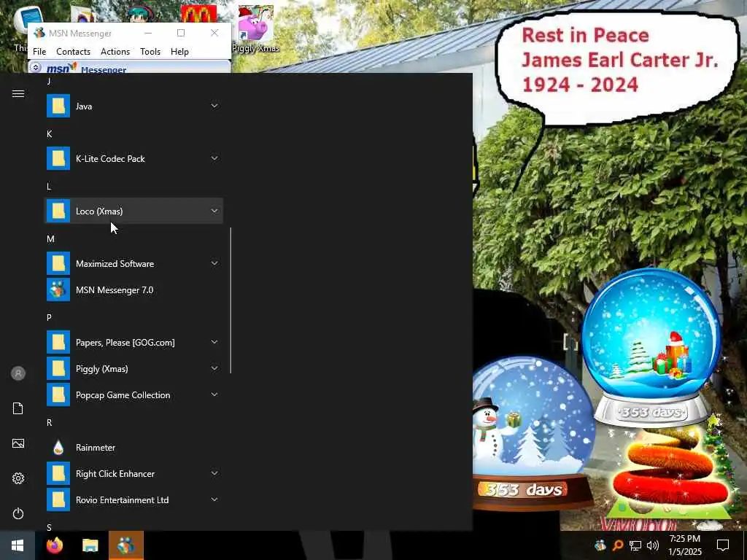Click the Papers, Please [GOG.com] folder icon

[x=58, y=343]
